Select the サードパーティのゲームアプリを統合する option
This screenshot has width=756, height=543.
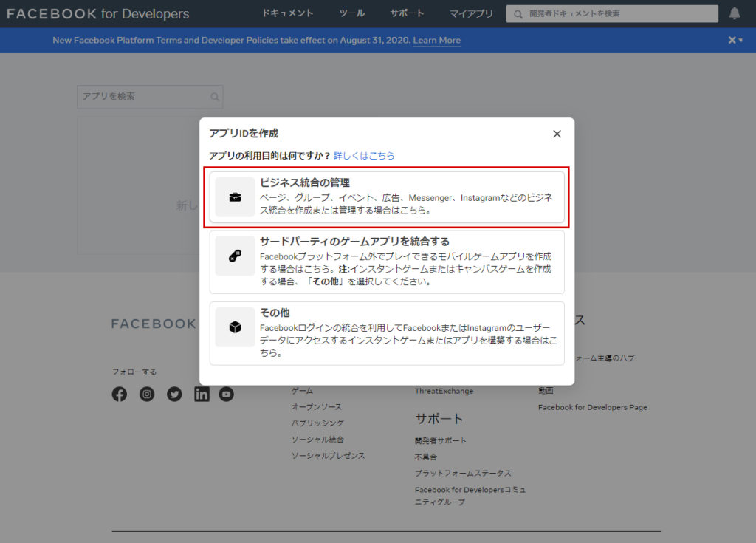pos(387,262)
